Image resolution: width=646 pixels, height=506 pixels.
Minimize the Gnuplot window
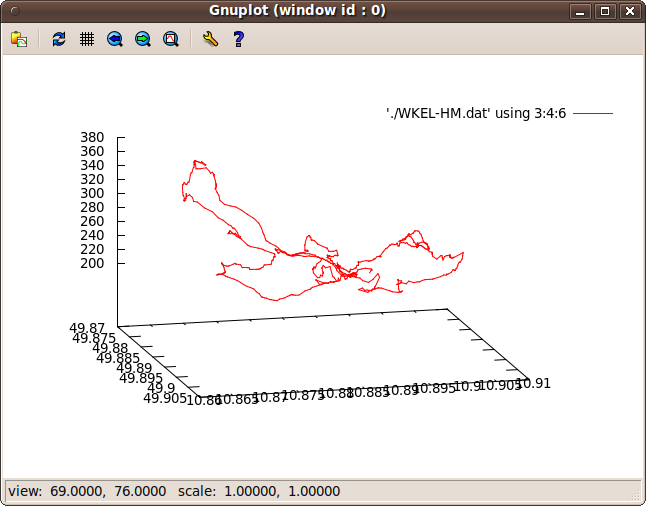(580, 12)
